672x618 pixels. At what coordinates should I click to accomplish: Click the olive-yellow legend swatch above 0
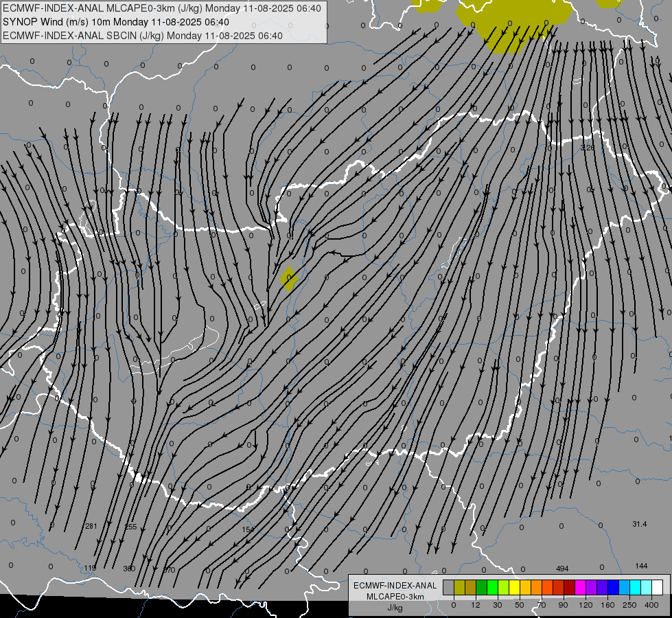[x=459, y=587]
